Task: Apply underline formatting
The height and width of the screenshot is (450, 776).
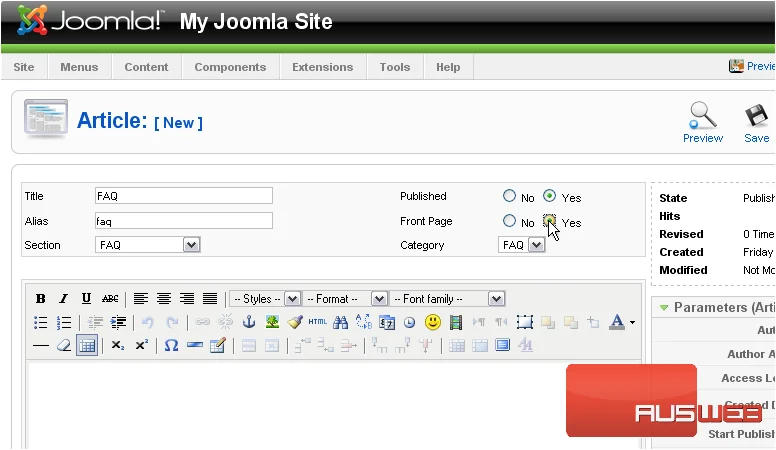Action: [86, 299]
